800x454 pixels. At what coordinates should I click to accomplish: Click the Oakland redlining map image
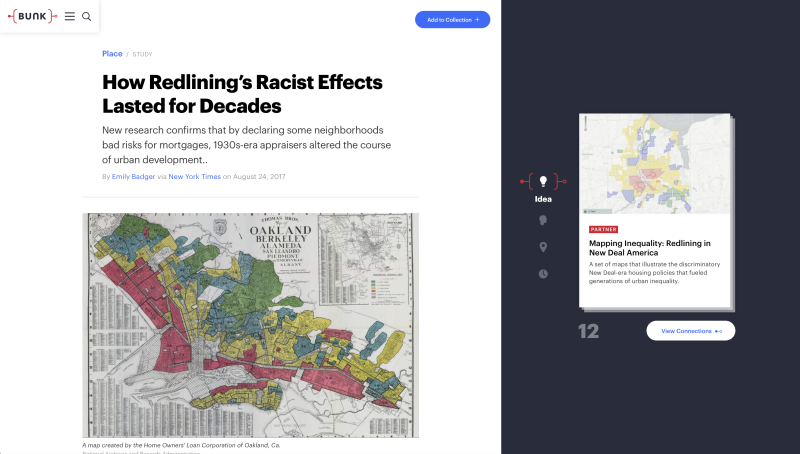(x=251, y=325)
